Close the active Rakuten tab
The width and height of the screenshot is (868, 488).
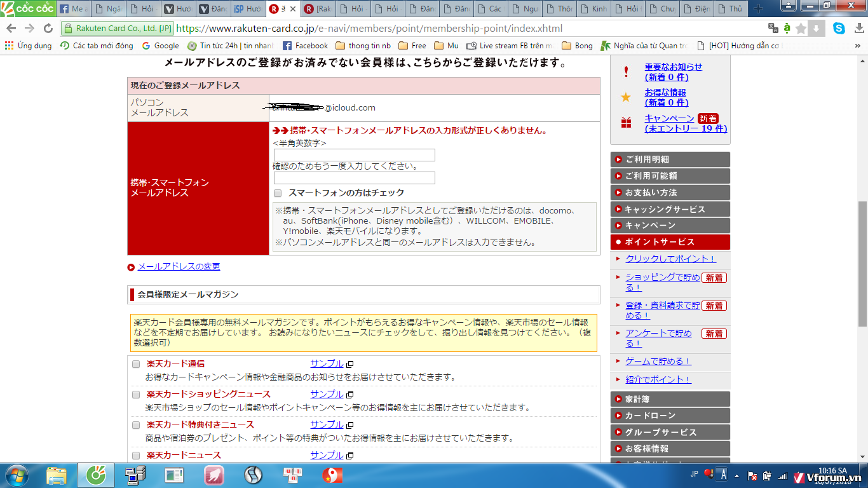point(293,9)
